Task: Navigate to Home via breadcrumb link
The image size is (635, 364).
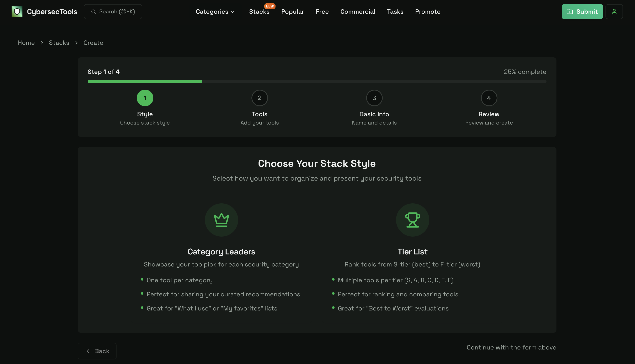Action: tap(26, 43)
